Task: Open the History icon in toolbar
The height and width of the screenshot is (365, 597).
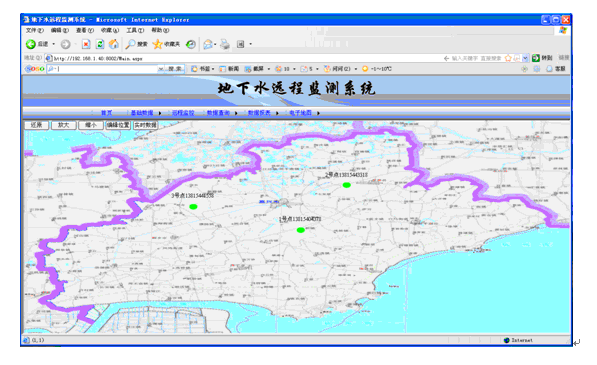Action: 191,44
